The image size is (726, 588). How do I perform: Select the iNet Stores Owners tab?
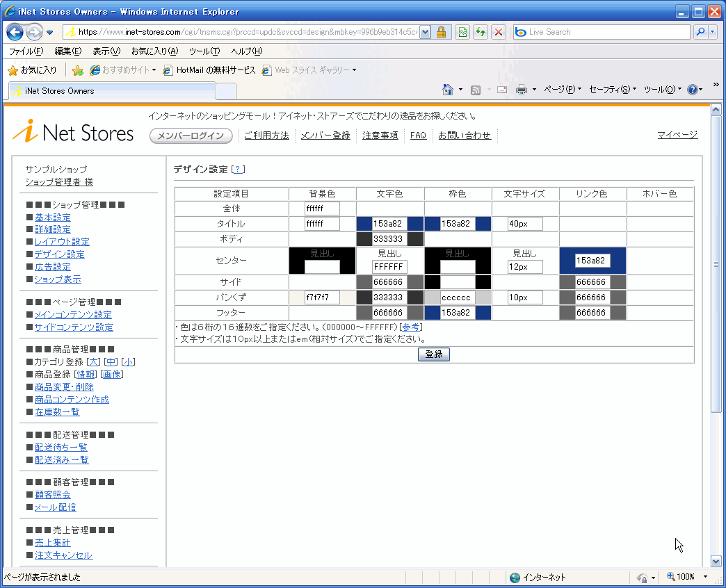[x=111, y=91]
